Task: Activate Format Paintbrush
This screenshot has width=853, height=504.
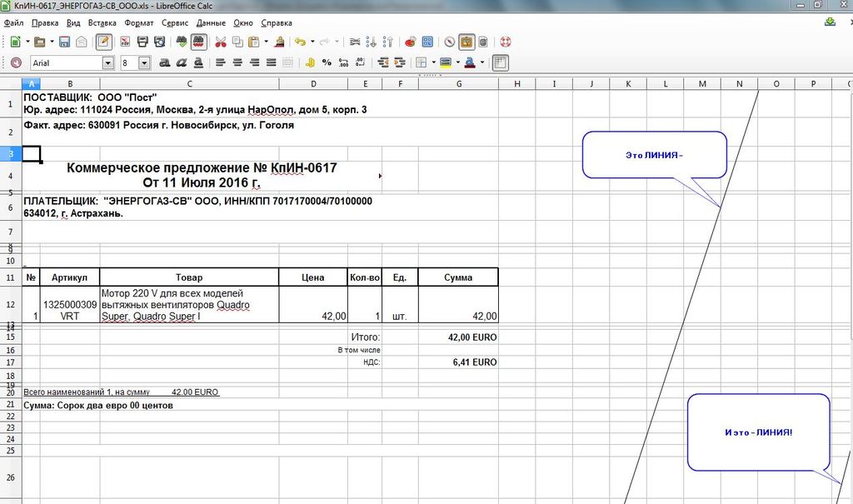Action: [x=280, y=42]
